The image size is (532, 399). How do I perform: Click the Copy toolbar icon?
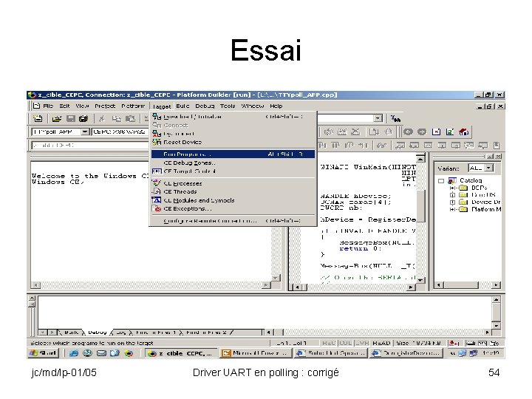(117, 118)
